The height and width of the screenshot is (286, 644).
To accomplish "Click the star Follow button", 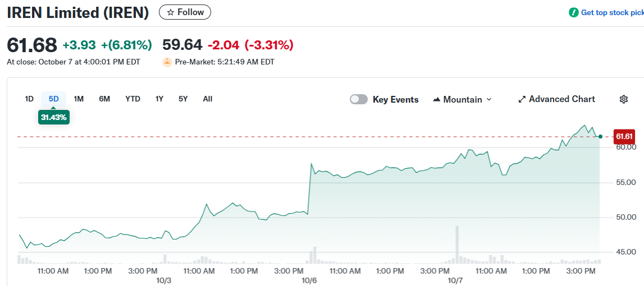I will point(185,12).
